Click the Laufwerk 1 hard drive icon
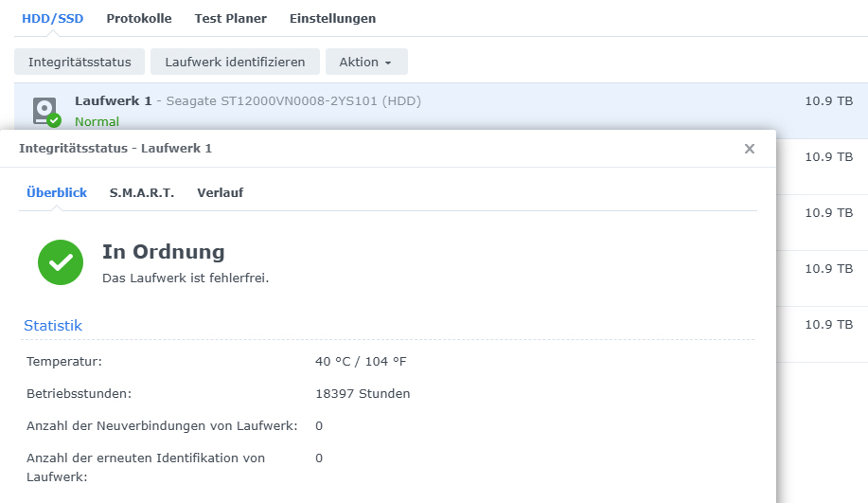The width and height of the screenshot is (868, 503). point(45,111)
